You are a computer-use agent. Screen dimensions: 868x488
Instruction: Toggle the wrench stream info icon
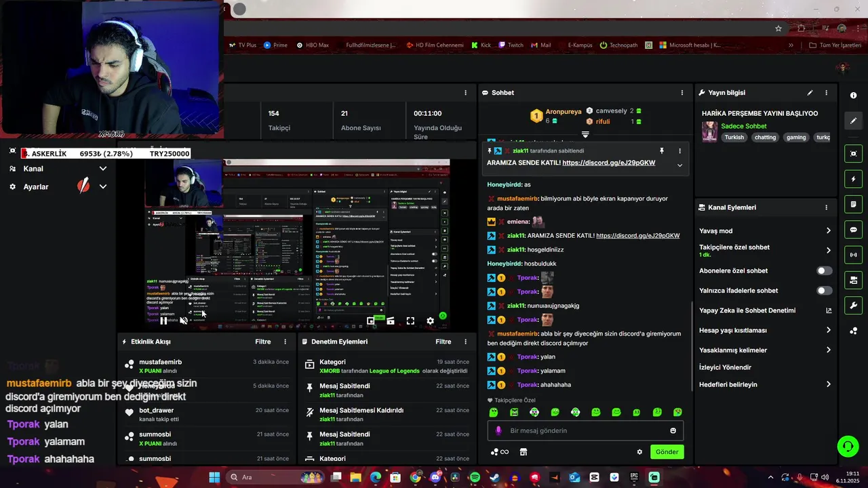pos(853,305)
